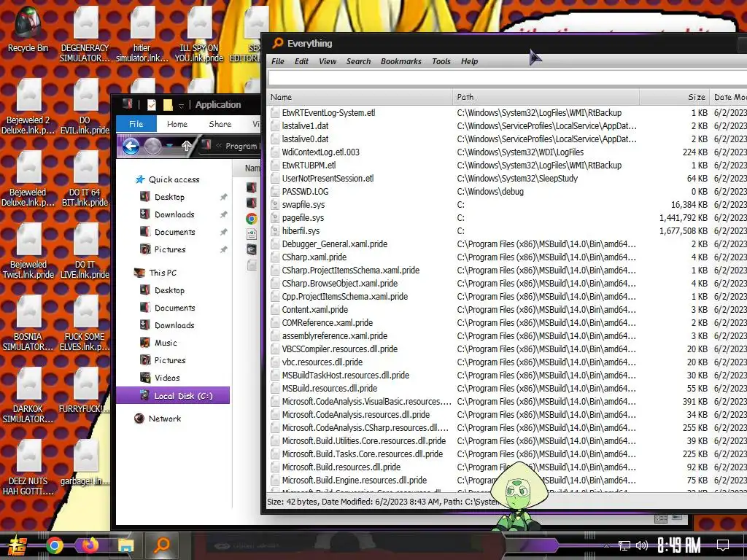Switch to the Home tab in Explorer
Screen dimensions: 747x560
[x=177, y=124]
